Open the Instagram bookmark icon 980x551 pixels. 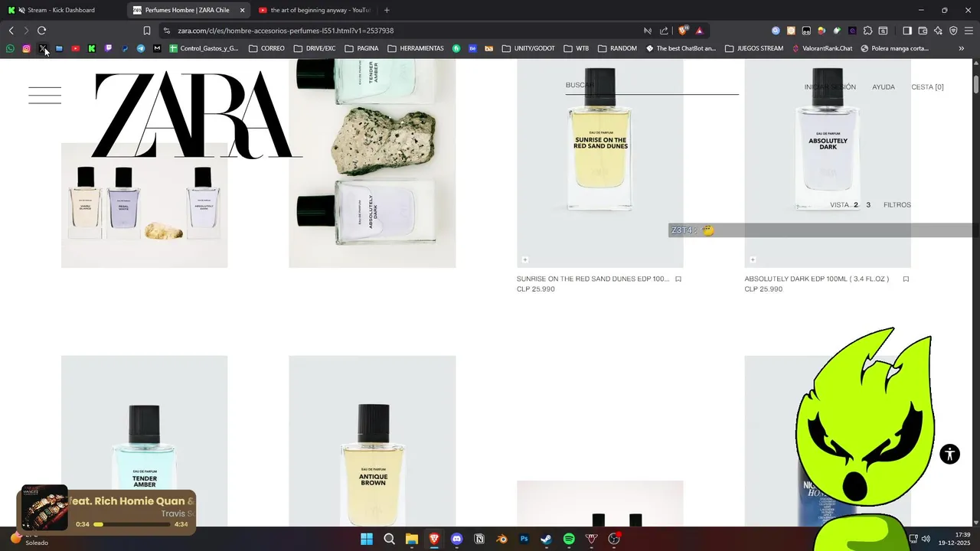26,48
